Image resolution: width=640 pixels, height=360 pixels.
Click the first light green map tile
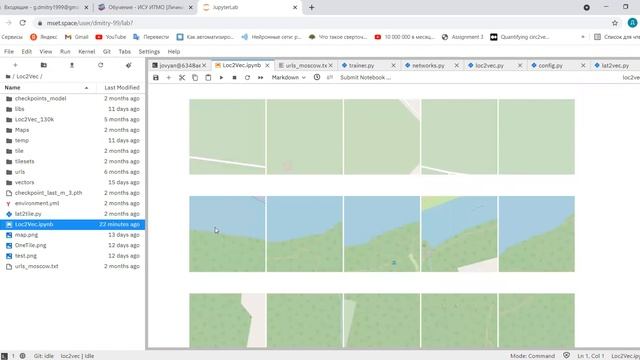point(227,137)
